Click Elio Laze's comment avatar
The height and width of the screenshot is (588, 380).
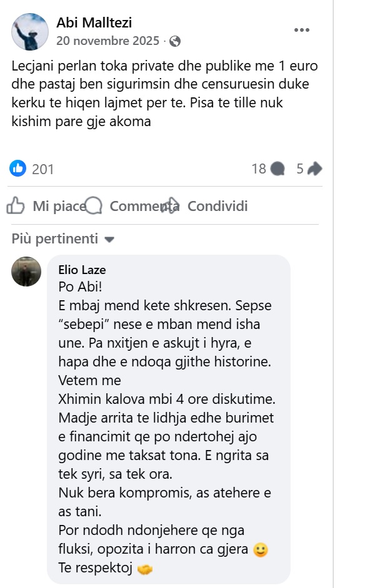tap(26, 272)
